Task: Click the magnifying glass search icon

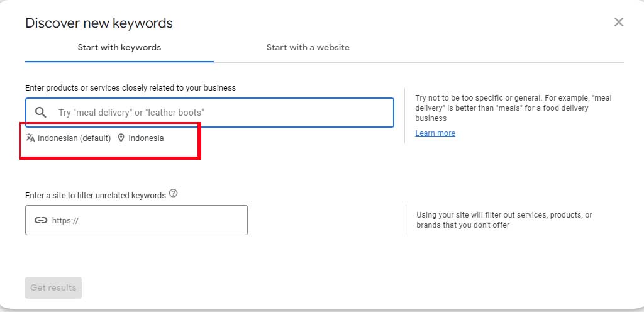Action: (40, 113)
